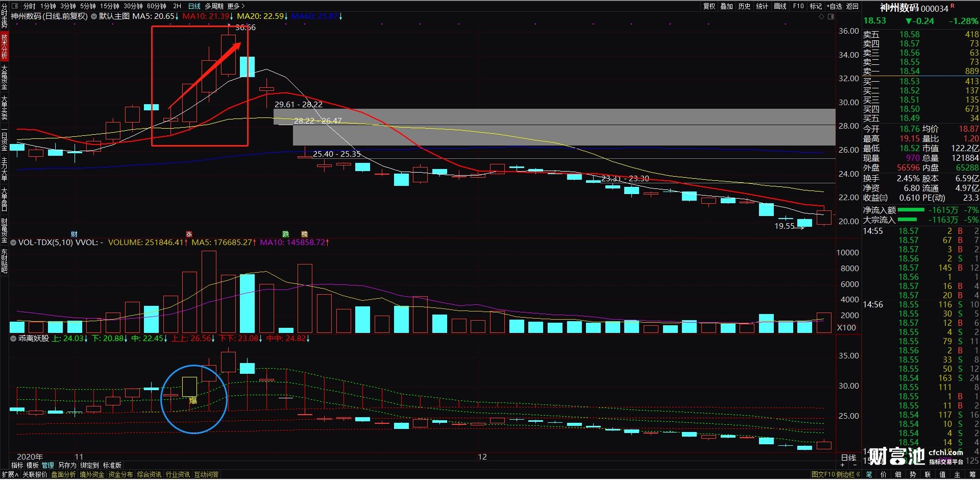Open the 互动问答 tab
This screenshot has height=480, width=980.
click(x=206, y=475)
